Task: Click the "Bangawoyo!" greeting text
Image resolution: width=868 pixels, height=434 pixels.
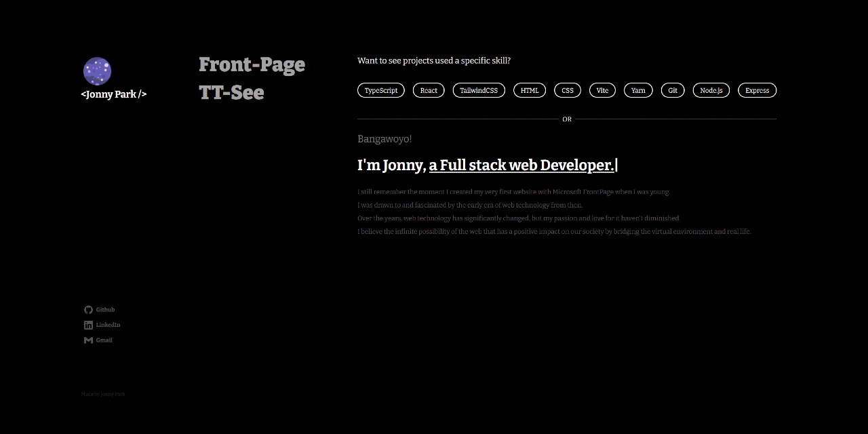Action: [x=384, y=138]
